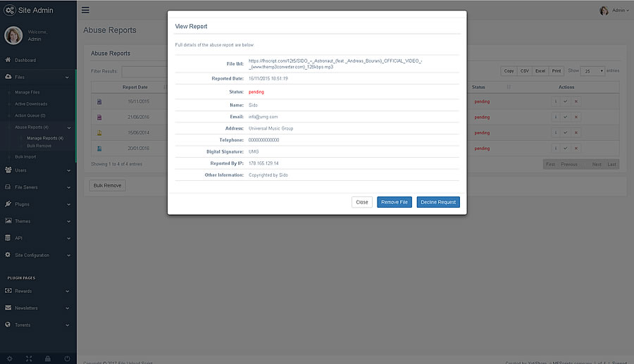The image size is (634, 364).
Task: Open the Show entries count dropdown
Action: (592, 71)
